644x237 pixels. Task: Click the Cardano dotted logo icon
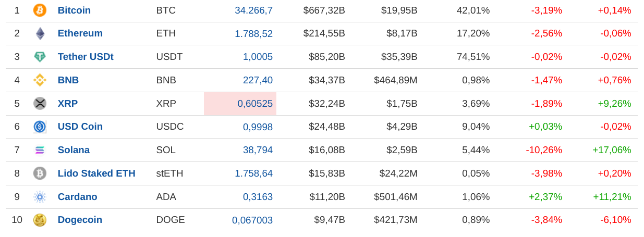[x=40, y=197]
